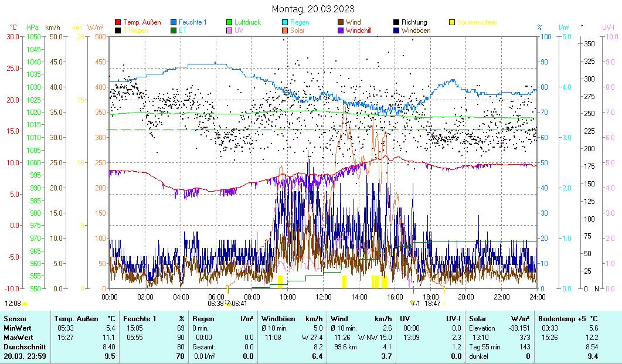Click the blue Feuchte 1 legend square

point(174,22)
